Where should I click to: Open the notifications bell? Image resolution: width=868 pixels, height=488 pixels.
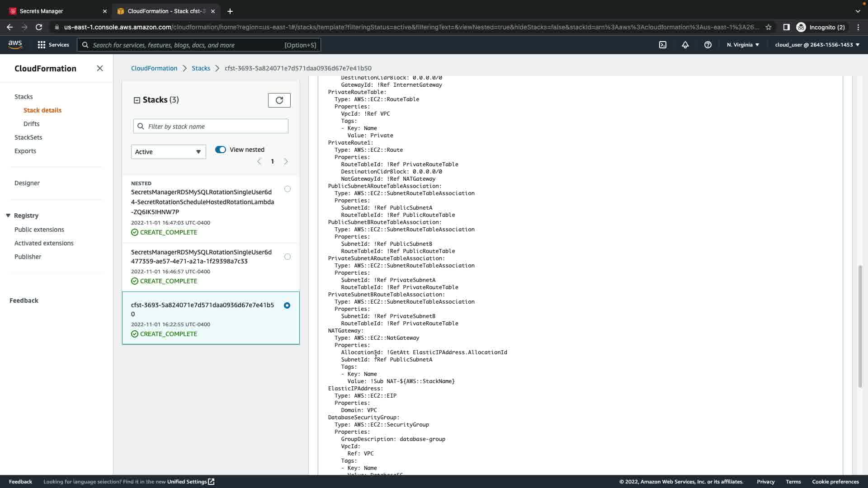685,45
